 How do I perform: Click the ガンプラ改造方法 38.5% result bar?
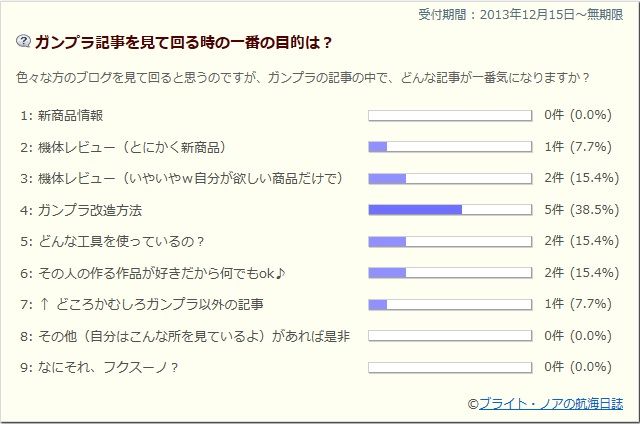tap(450, 210)
